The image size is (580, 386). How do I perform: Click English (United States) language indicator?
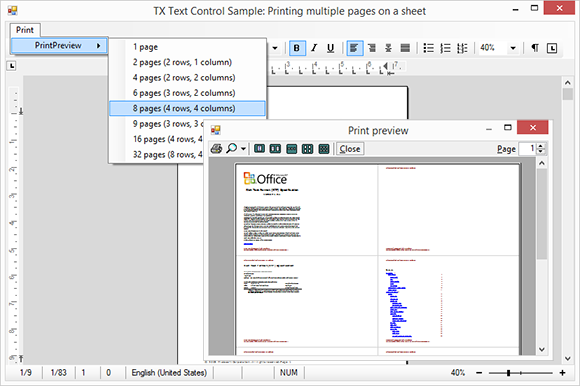[169, 373]
